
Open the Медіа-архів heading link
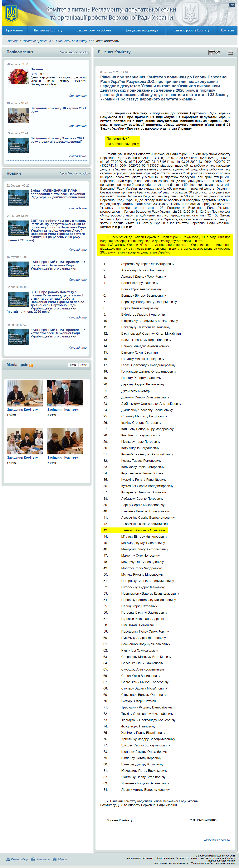[x=17, y=365]
